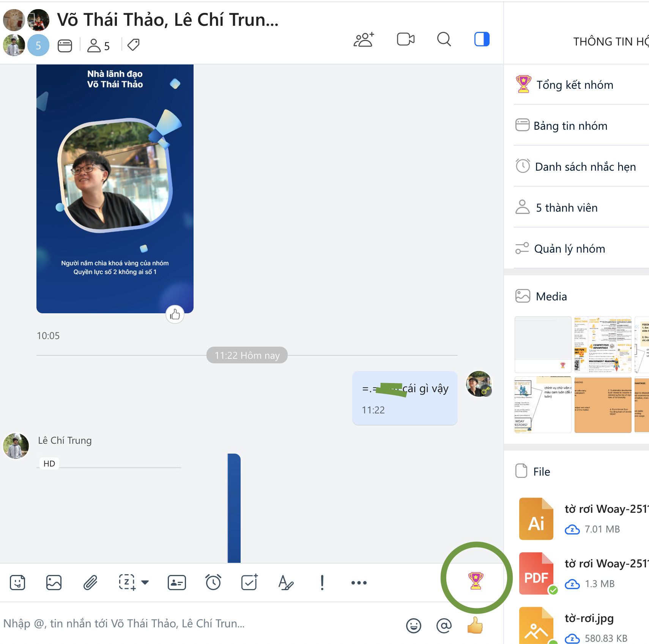Open text formatting tool
The height and width of the screenshot is (644, 649).
coord(286,583)
